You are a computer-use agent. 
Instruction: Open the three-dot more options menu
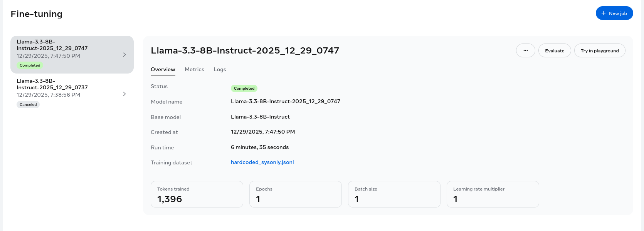pos(525,50)
